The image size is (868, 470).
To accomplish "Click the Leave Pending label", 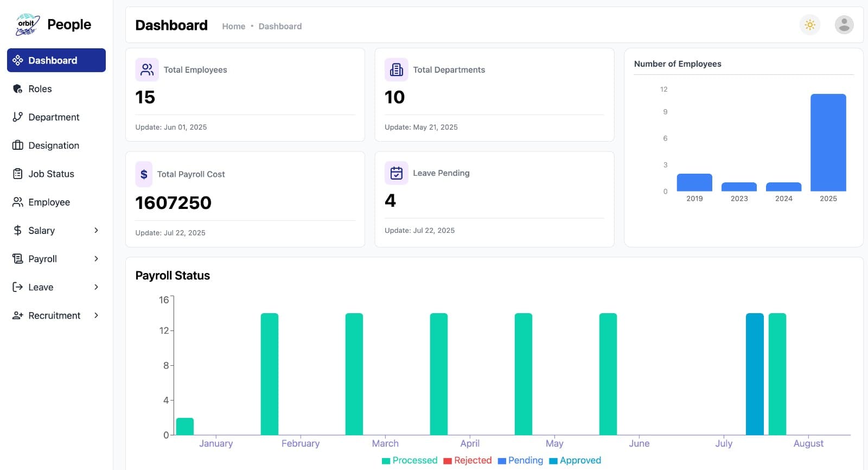I will tap(441, 173).
